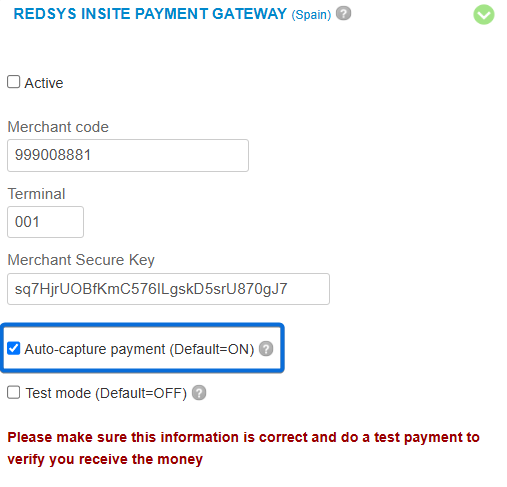Click the Redsys Insite Payment Gateway heading
507x487 pixels.
pyautogui.click(x=150, y=14)
